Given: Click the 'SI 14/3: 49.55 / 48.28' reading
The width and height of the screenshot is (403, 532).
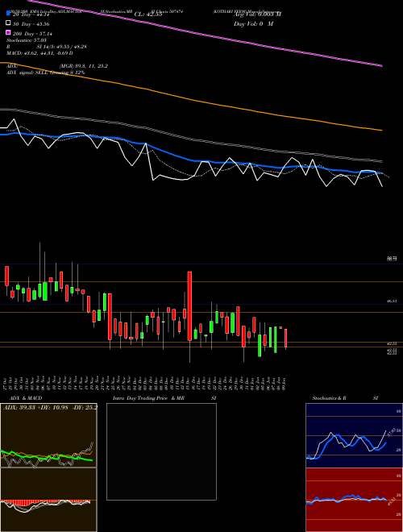Looking at the screenshot, I should coord(61,47).
